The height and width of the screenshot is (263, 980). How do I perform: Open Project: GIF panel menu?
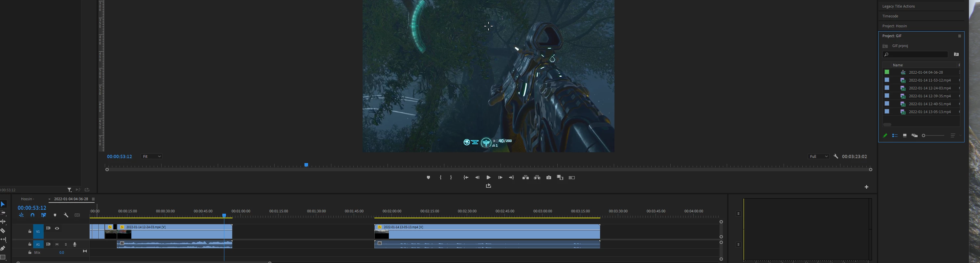pyautogui.click(x=959, y=36)
